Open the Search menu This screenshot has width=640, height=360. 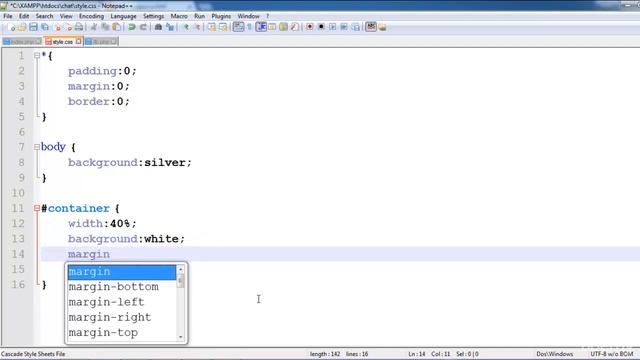click(x=44, y=16)
